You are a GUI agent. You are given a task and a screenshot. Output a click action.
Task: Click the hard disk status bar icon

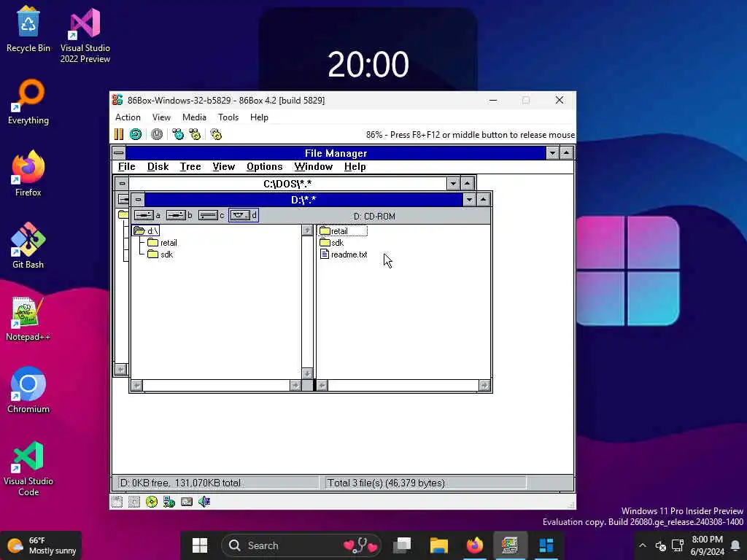coord(187,502)
